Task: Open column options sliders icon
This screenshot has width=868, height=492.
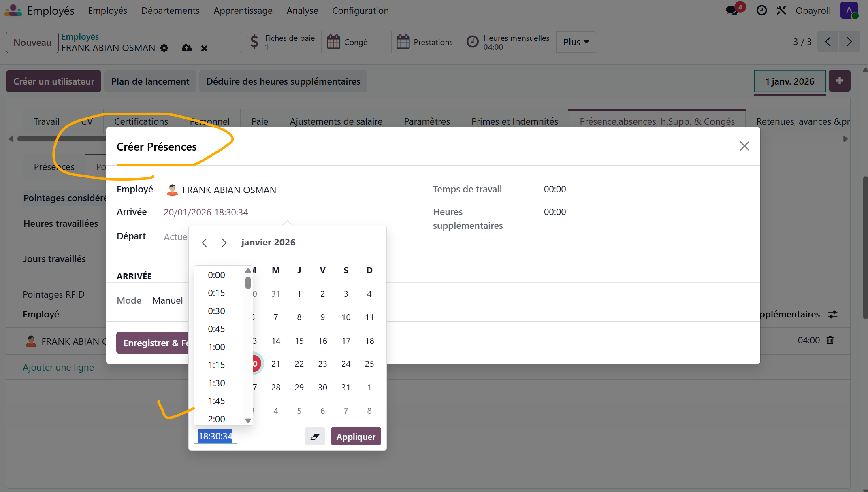Action: coord(833,314)
